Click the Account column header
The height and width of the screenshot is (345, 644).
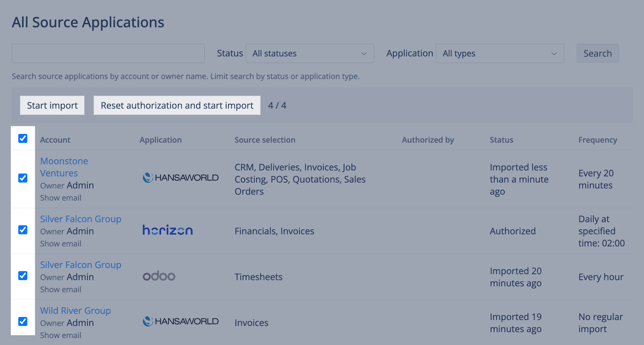tap(55, 140)
